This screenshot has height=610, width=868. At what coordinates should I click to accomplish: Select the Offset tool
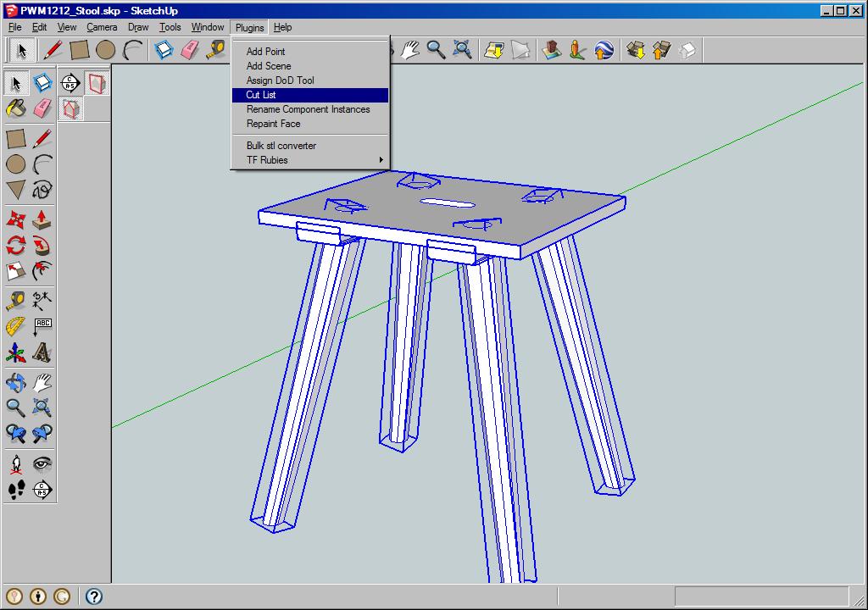(42, 270)
